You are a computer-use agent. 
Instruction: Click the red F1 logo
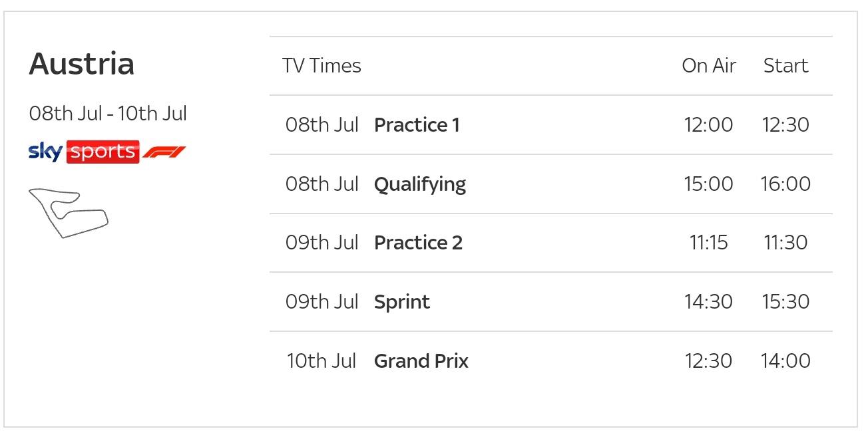click(x=164, y=152)
